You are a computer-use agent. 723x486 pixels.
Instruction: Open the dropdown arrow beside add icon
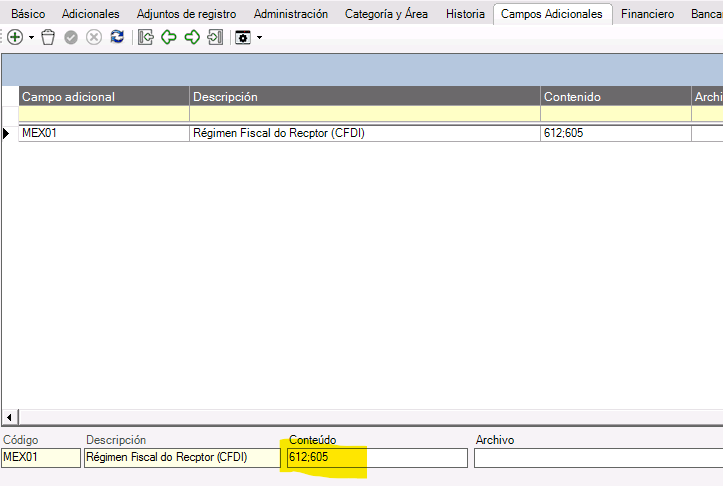(x=32, y=38)
